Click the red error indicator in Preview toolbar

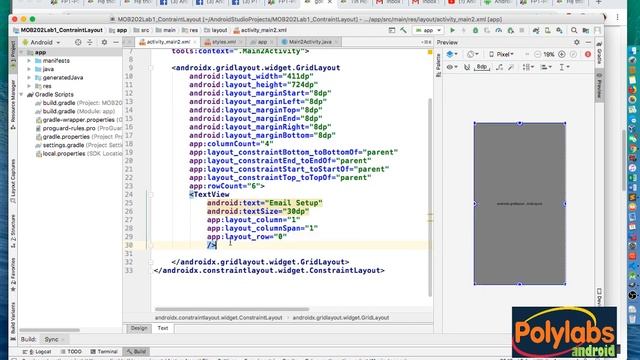pos(588,54)
